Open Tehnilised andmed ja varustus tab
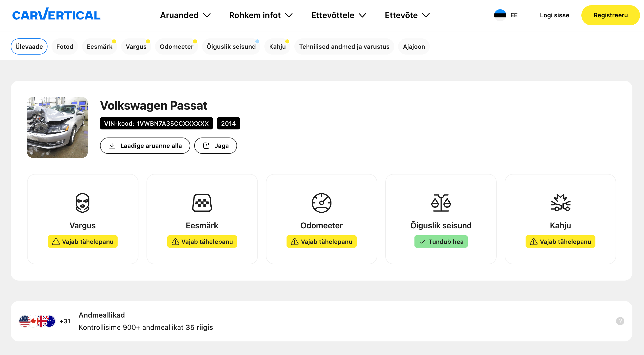The width and height of the screenshot is (644, 355). click(x=344, y=46)
